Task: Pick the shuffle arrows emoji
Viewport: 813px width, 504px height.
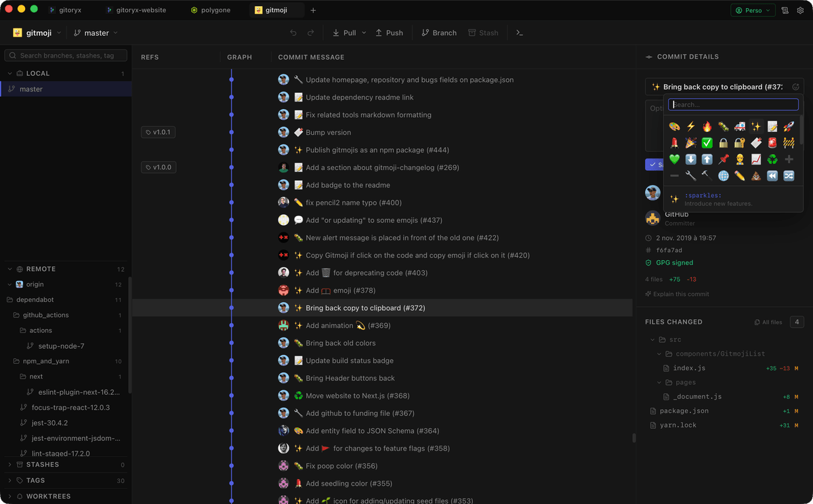Action: 789,175
